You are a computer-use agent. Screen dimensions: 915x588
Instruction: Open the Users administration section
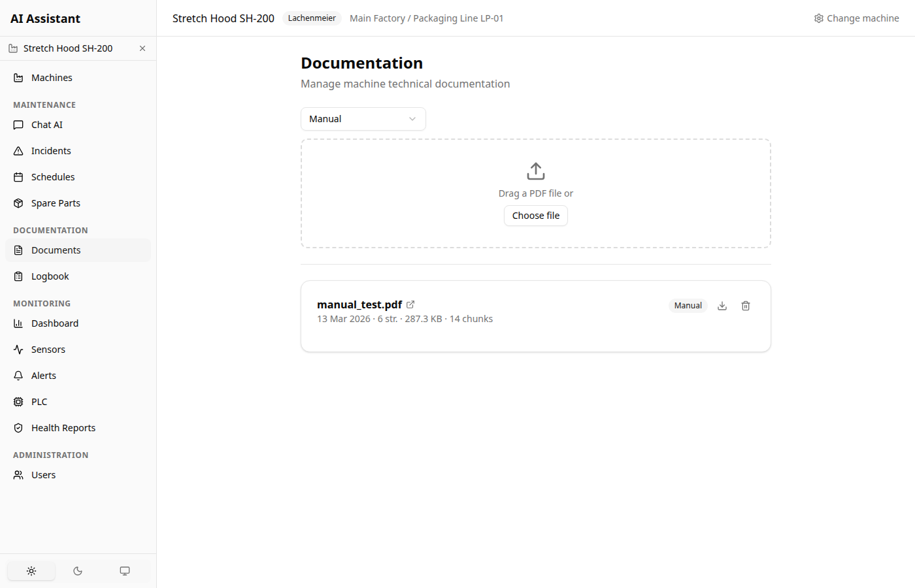tap(42, 474)
